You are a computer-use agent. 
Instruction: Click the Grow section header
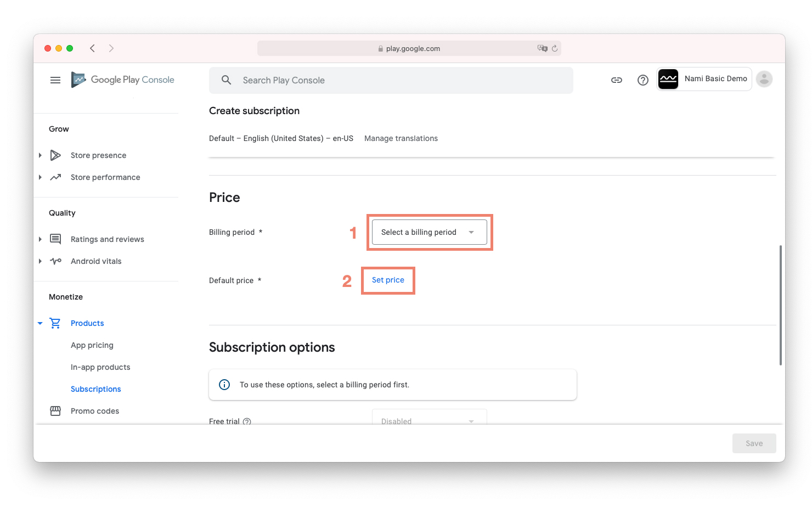click(x=59, y=129)
